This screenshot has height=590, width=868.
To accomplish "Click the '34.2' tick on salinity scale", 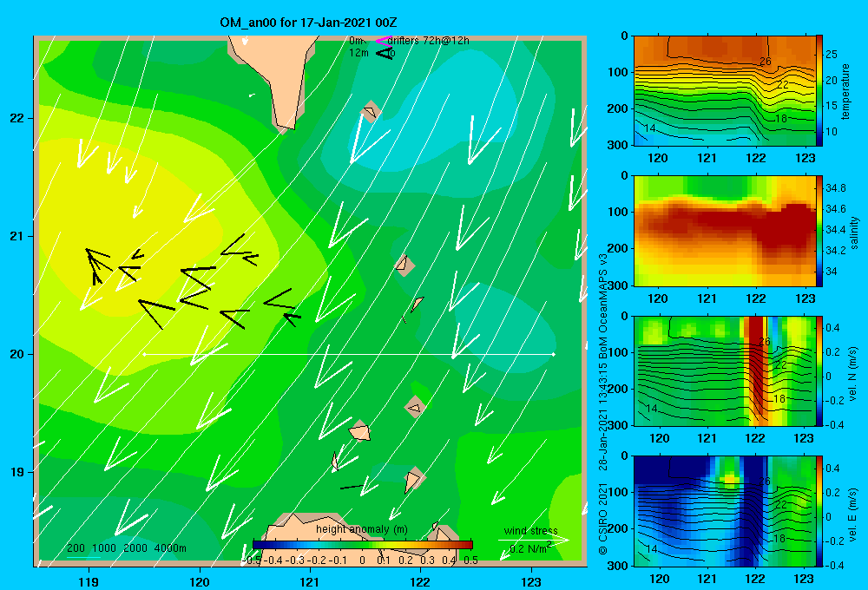I will [x=835, y=251].
